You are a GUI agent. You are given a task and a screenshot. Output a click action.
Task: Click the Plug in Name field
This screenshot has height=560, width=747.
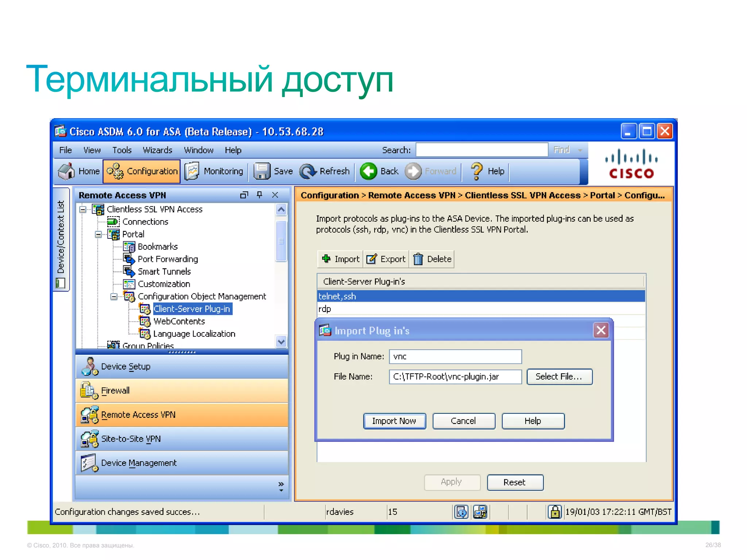[x=455, y=357]
